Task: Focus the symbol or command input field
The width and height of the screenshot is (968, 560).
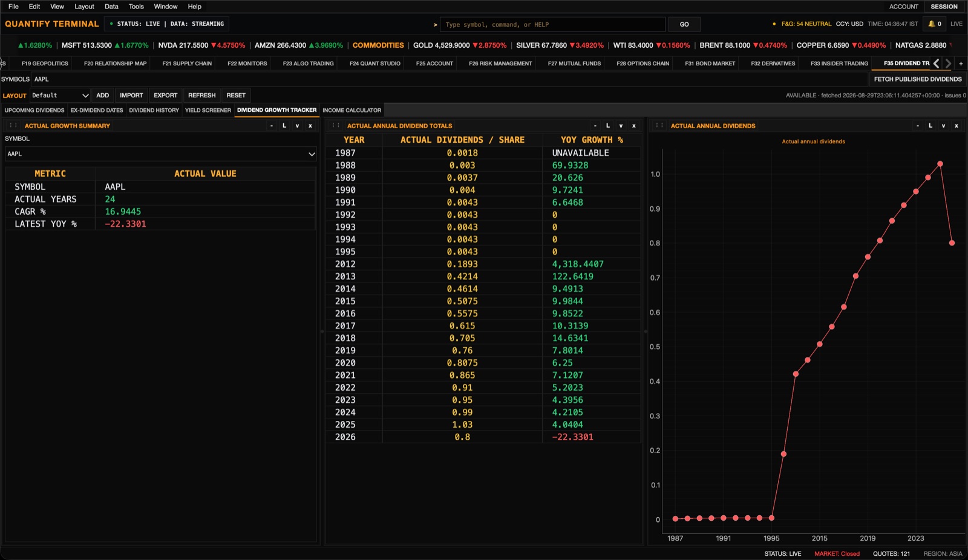Action: [552, 25]
